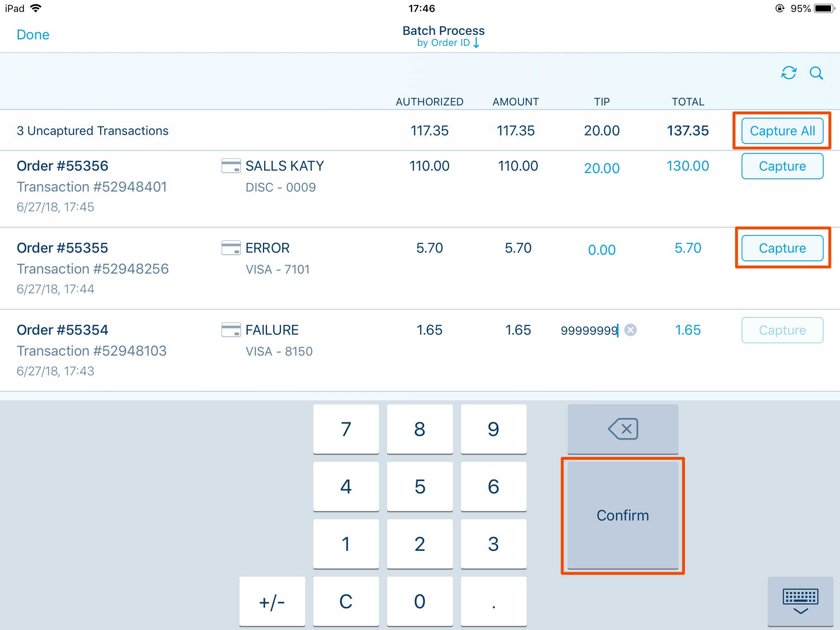Image resolution: width=840 pixels, height=630 pixels.
Task: Open the search magnifier icon
Action: point(816,73)
